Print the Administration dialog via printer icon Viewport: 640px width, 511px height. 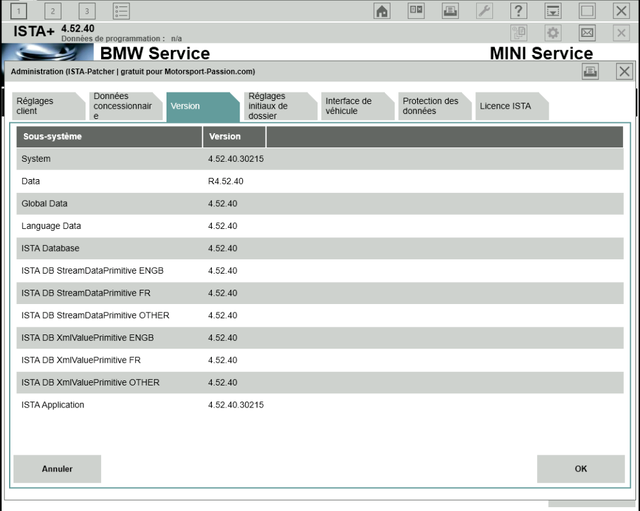pyautogui.click(x=590, y=71)
